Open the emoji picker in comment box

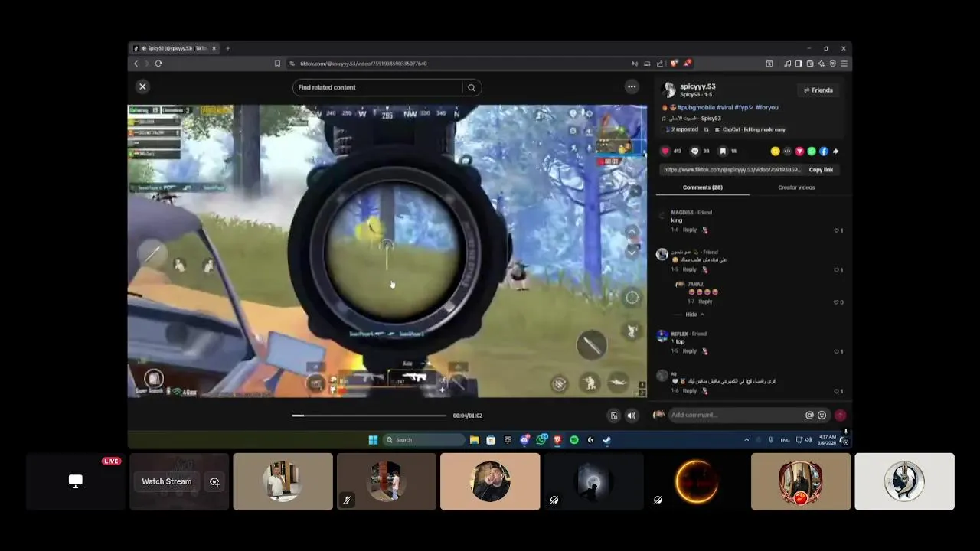[822, 415]
